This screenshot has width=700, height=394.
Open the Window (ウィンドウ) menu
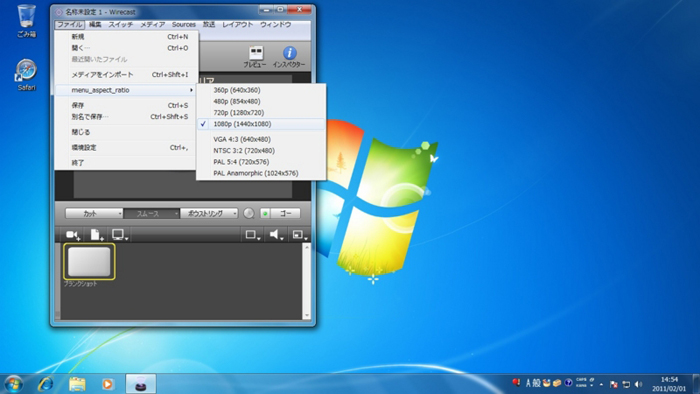[x=275, y=25]
